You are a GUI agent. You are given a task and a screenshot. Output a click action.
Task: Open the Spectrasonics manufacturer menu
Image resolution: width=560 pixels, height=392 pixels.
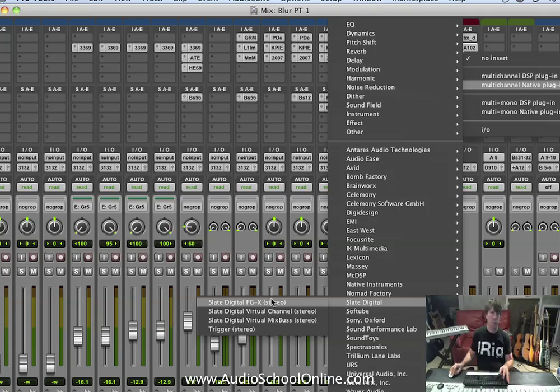[x=377, y=347]
